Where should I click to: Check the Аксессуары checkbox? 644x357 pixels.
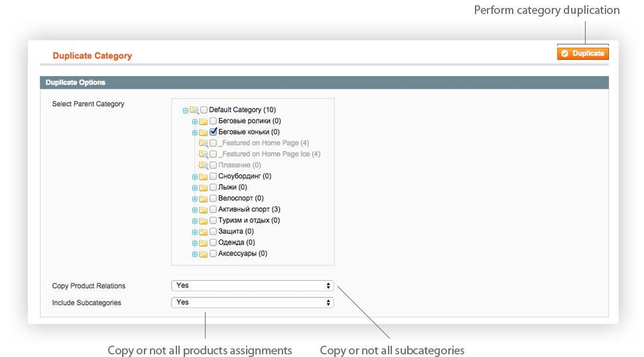(x=213, y=254)
